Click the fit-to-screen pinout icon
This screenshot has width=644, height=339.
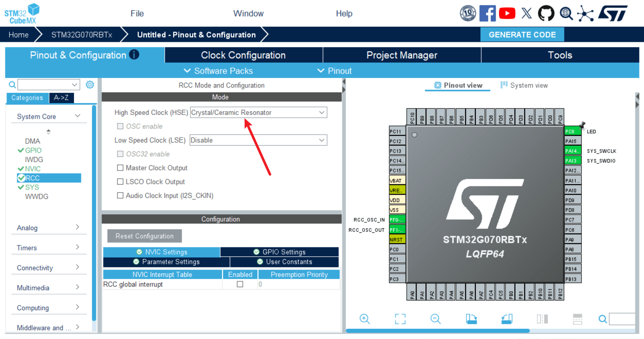[400, 319]
